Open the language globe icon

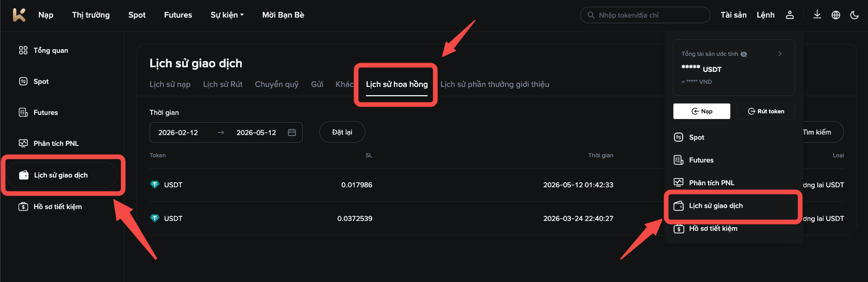point(836,15)
